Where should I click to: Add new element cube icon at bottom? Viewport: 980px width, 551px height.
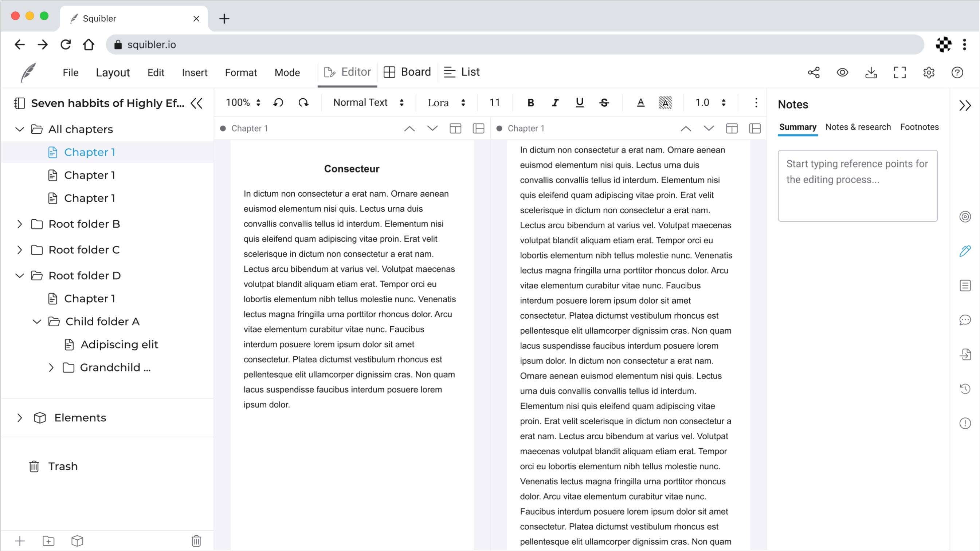click(x=77, y=541)
